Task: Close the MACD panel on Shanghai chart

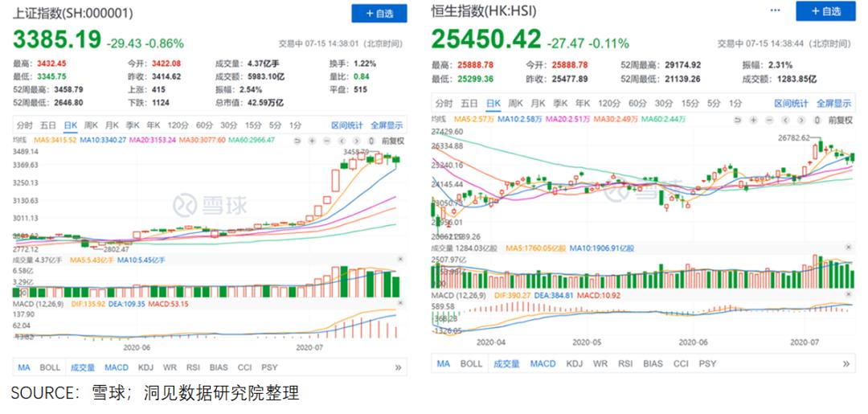Action: click(x=401, y=303)
